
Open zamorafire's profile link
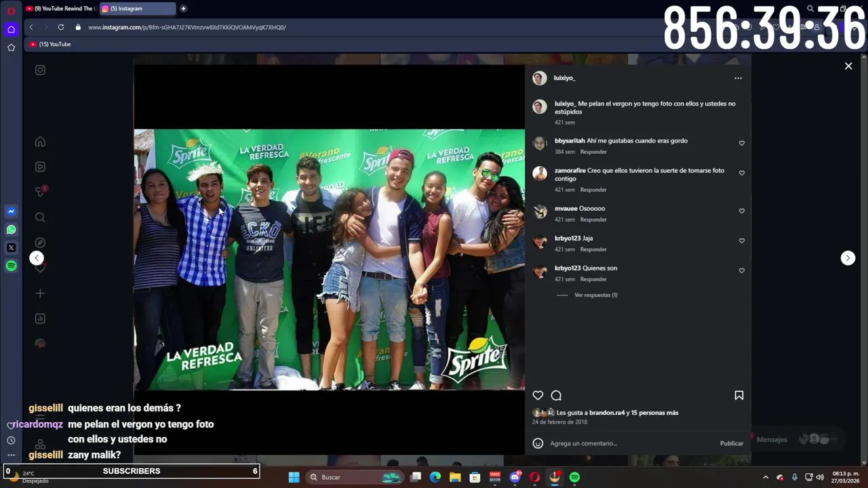(570, 170)
